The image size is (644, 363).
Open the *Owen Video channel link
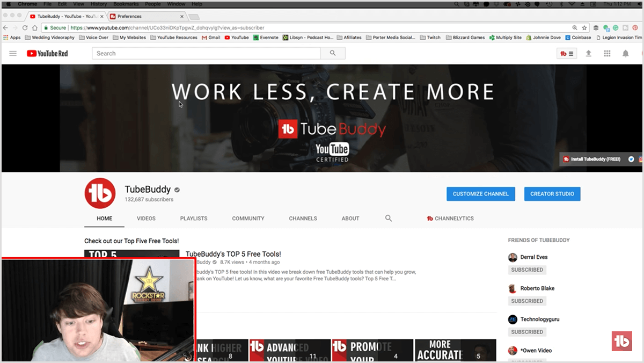pos(536,351)
